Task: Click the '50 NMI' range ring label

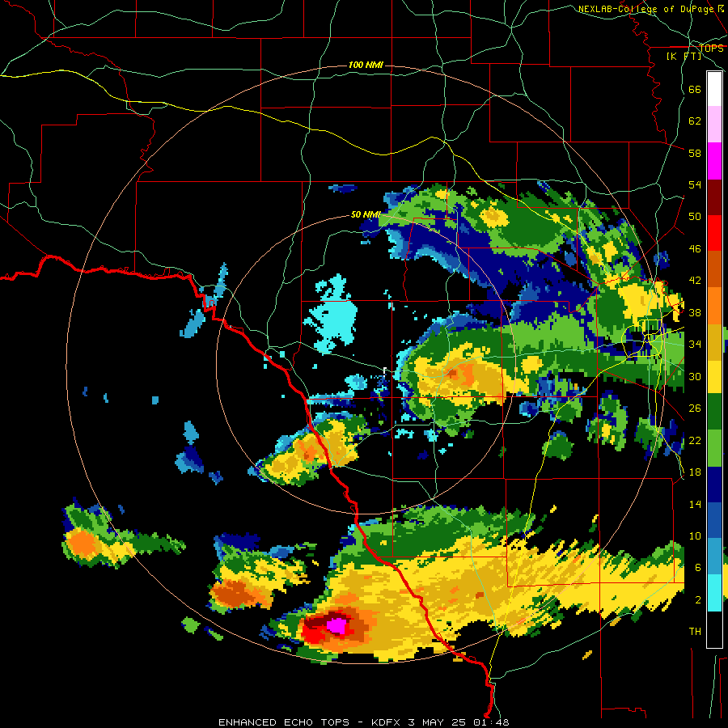Action: (366, 214)
